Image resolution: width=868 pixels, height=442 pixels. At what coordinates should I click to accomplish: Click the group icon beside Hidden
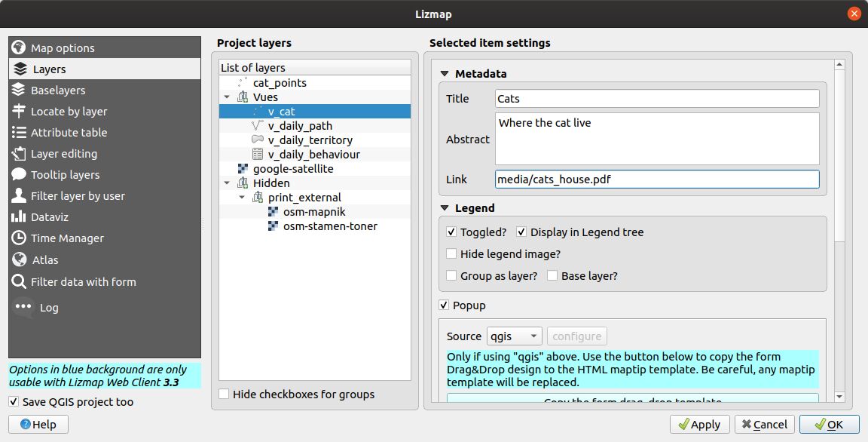pyautogui.click(x=243, y=183)
